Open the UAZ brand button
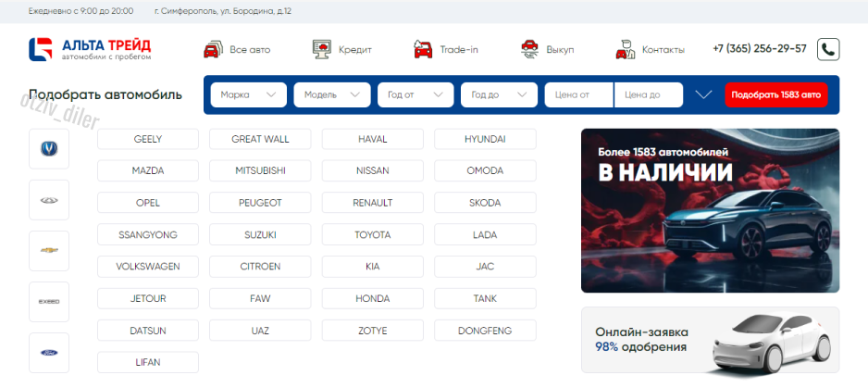The width and height of the screenshot is (868, 388). (x=260, y=331)
